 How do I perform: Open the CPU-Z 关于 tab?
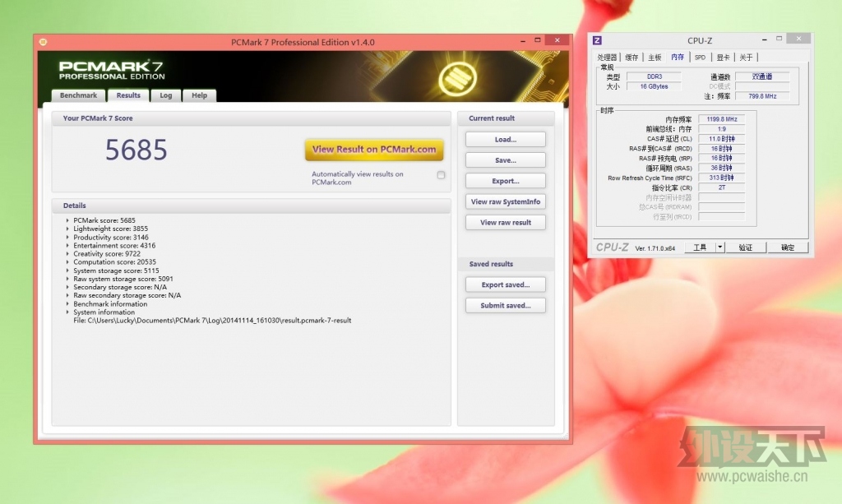746,58
